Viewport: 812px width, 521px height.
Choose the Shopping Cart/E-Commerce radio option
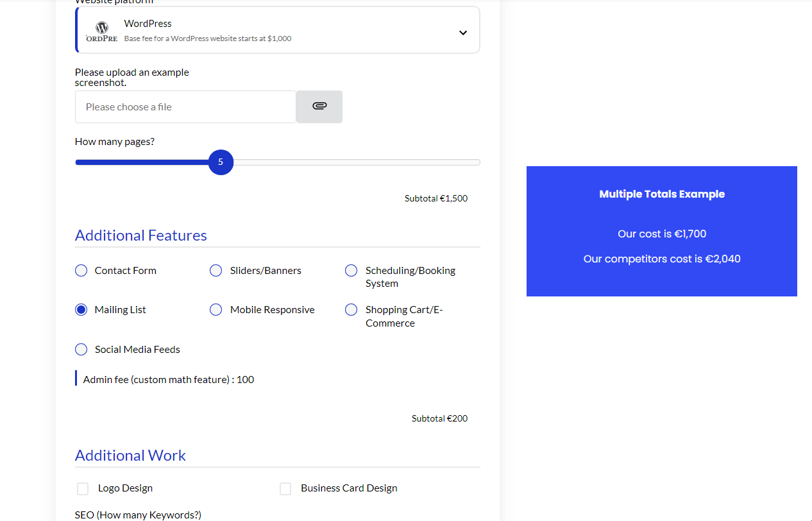pos(351,310)
